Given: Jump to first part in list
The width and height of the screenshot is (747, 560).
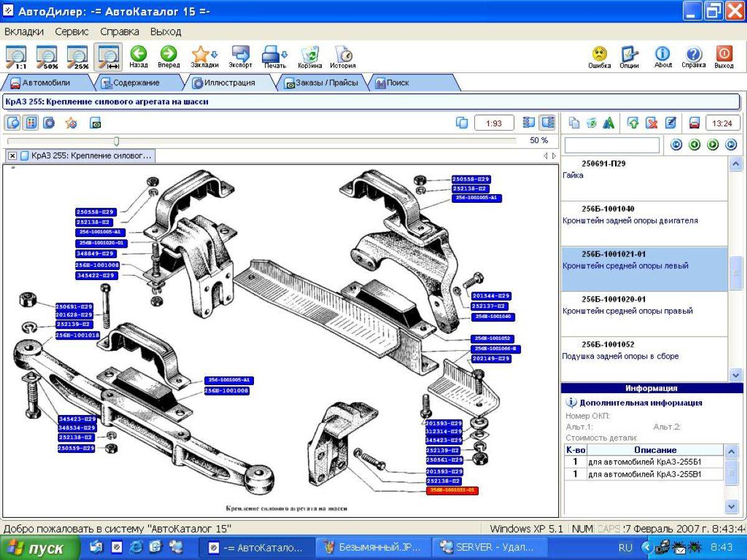Looking at the screenshot, I should (x=676, y=145).
